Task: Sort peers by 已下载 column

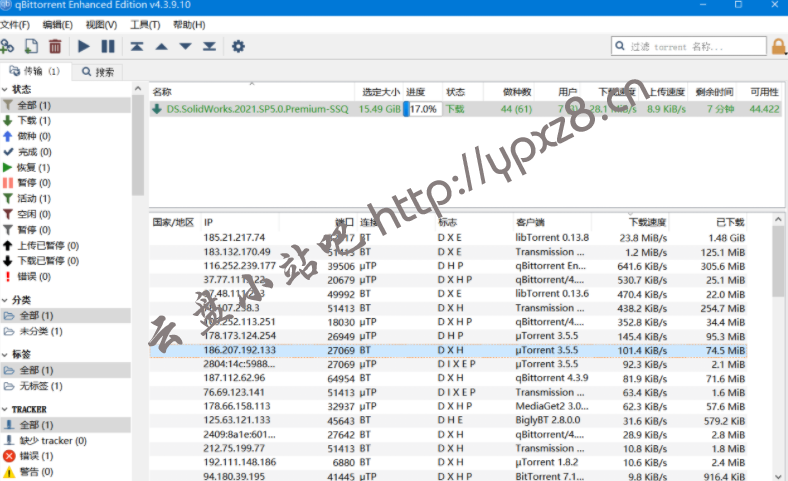Action: point(709,223)
